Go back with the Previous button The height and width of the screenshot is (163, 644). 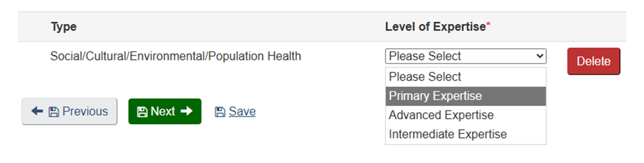[x=69, y=111]
